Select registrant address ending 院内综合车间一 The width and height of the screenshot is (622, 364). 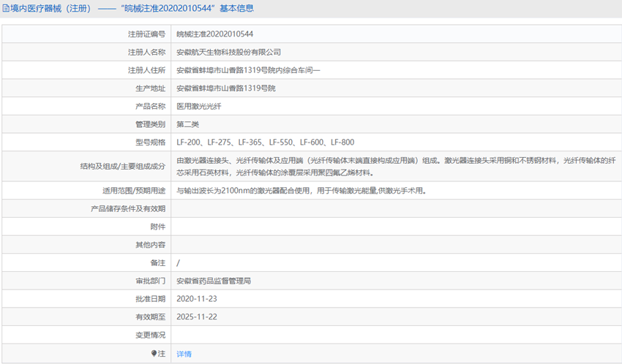[x=248, y=70]
